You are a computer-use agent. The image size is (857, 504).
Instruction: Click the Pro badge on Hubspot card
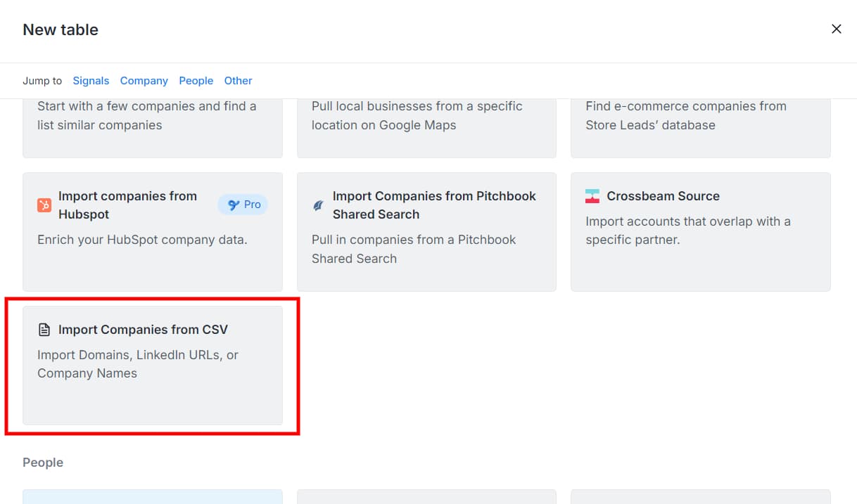tap(243, 205)
